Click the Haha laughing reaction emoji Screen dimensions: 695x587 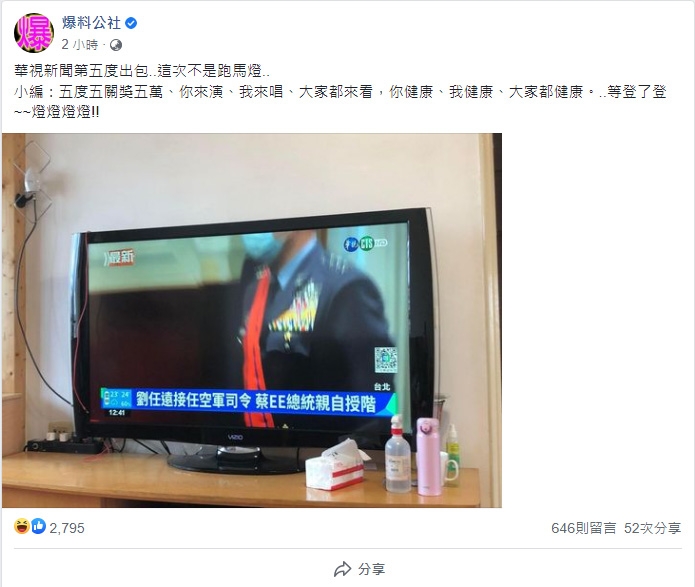[22, 526]
